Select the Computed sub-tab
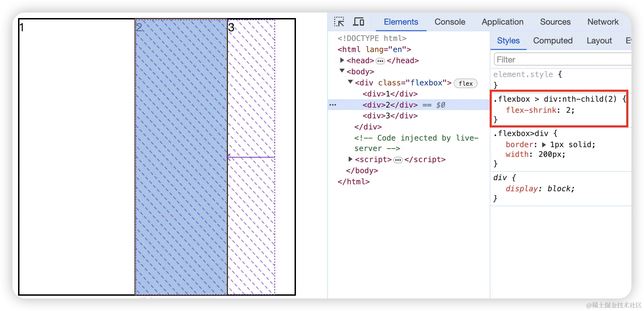The image size is (644, 311). click(x=553, y=41)
